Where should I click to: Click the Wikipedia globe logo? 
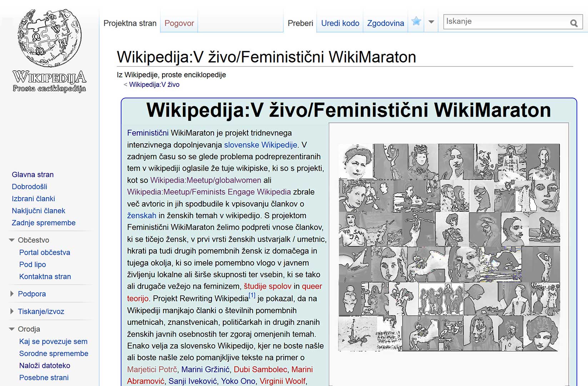49,39
